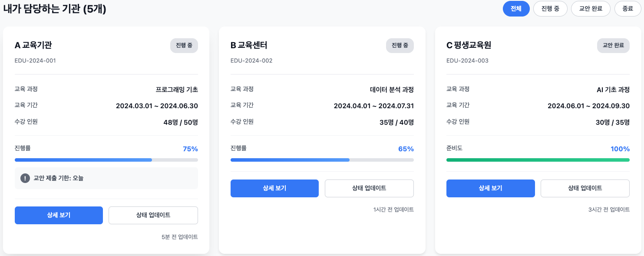This screenshot has width=644, height=256.
Task: Click the 진행 중 badge on B 교육센터
Action: [400, 45]
